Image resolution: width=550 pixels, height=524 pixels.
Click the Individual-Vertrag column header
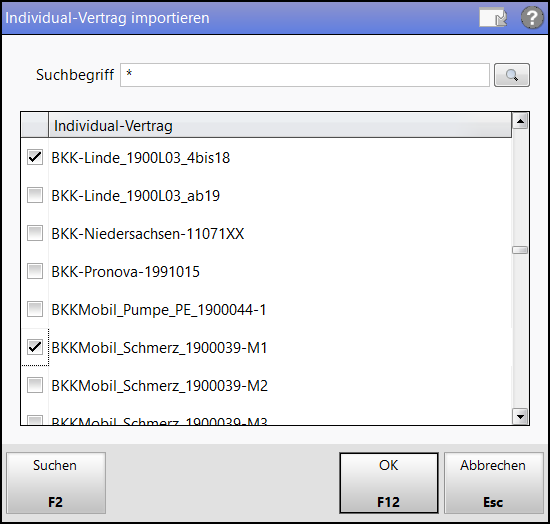coord(280,126)
